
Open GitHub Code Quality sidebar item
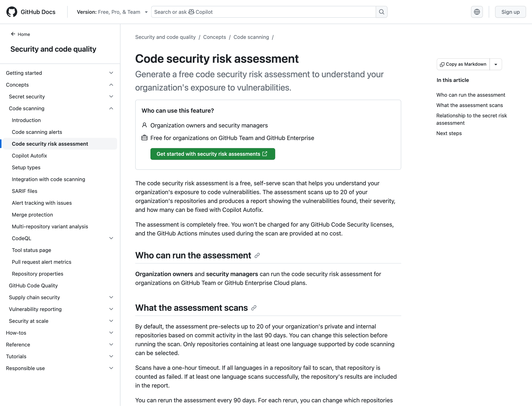click(33, 285)
